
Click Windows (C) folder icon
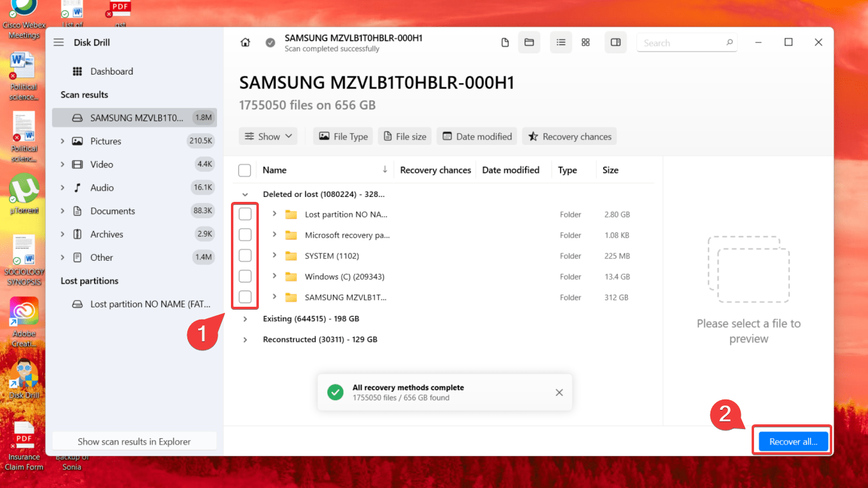(291, 276)
